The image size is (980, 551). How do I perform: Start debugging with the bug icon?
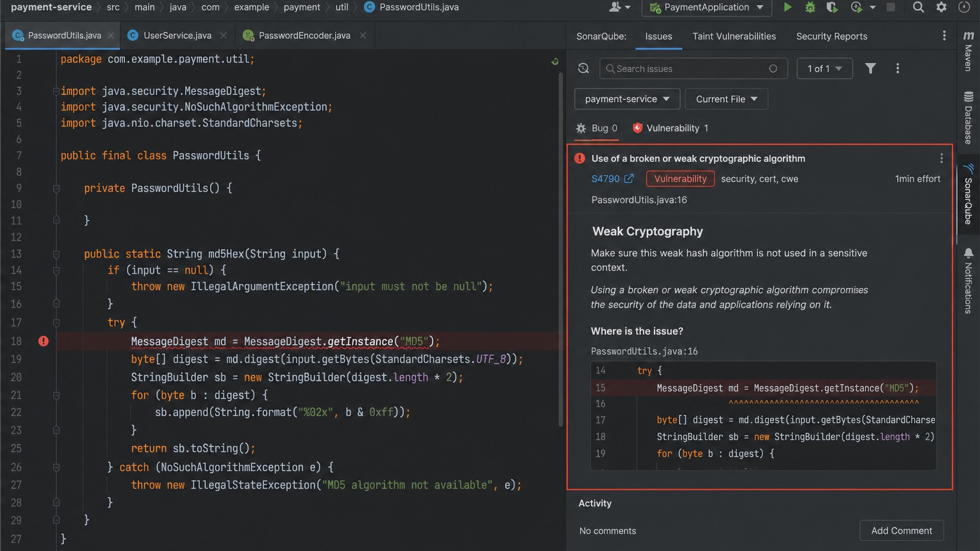[x=810, y=7]
